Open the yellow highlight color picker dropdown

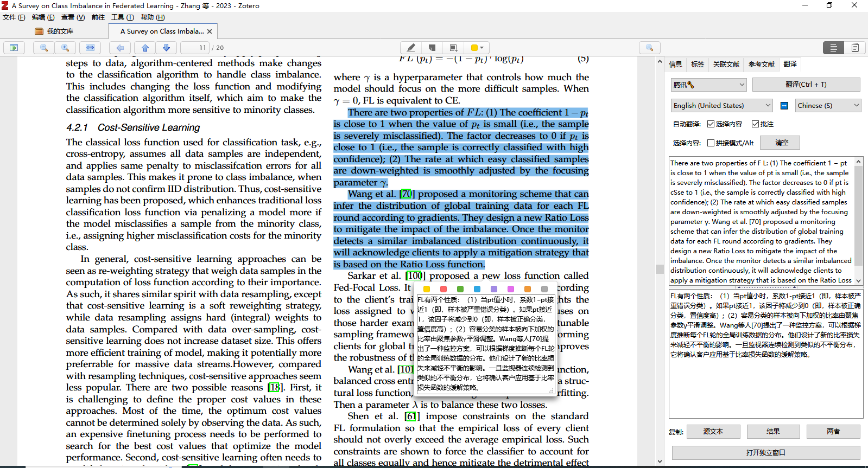click(477, 48)
